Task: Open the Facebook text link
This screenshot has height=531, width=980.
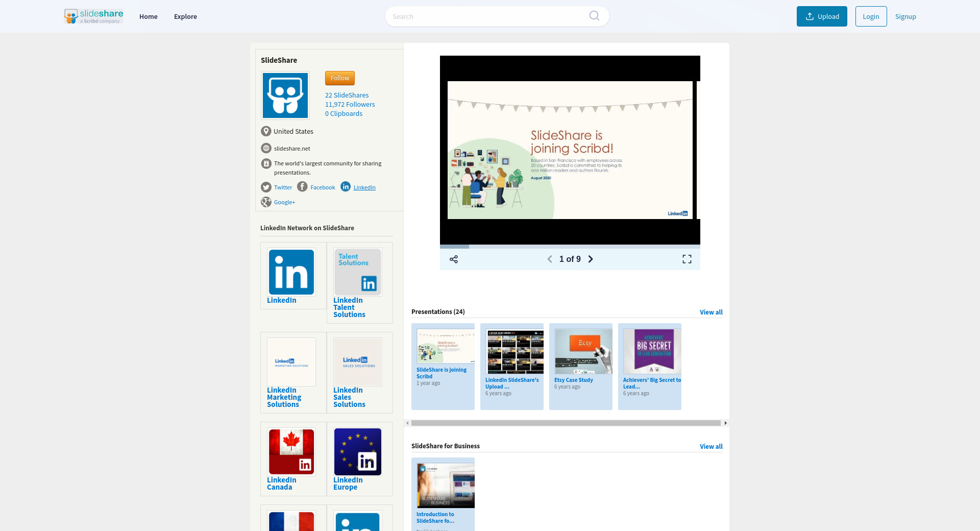Action: pos(323,187)
